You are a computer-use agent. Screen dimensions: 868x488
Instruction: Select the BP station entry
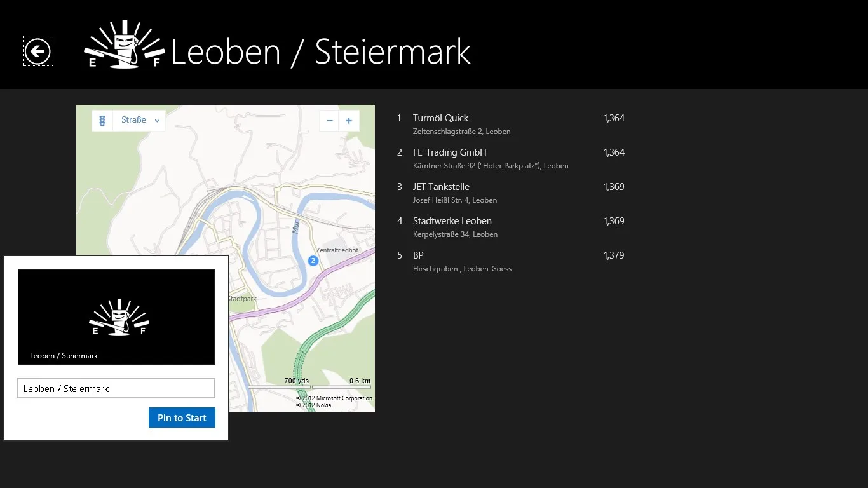(x=511, y=261)
